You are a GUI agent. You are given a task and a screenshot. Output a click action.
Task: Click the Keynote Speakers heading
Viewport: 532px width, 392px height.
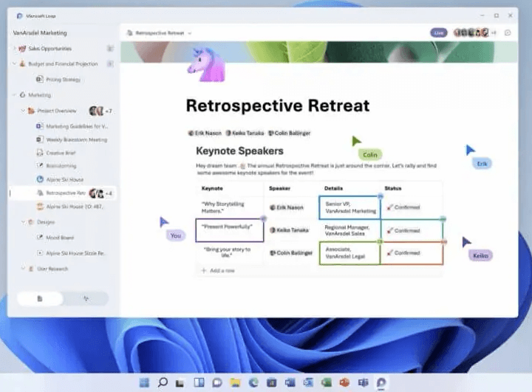(x=239, y=151)
